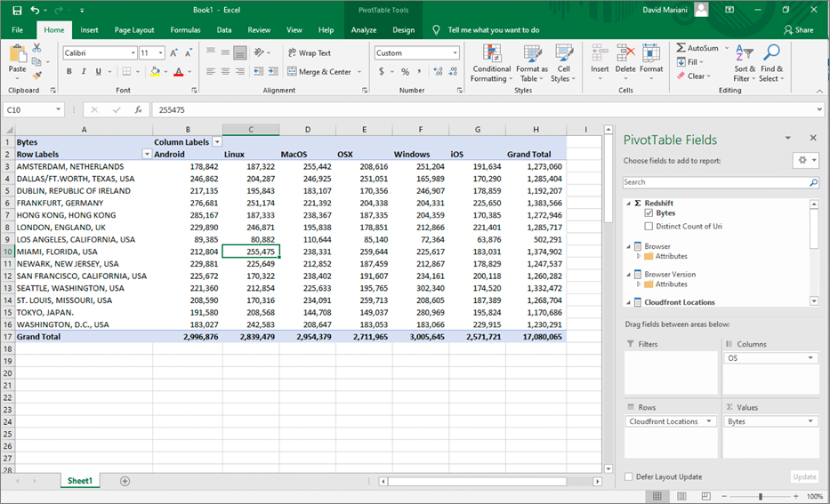
Task: Click the Sort & Filter icon
Action: 745,55
